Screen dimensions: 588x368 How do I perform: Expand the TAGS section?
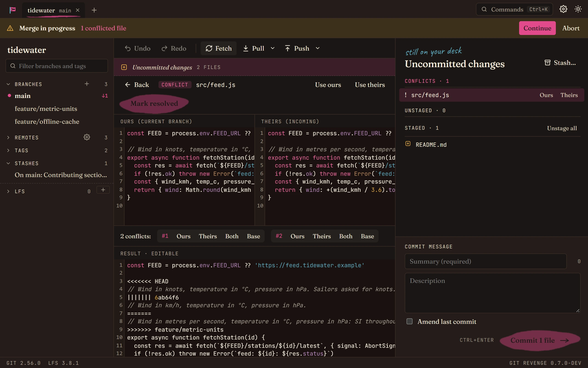coord(8,151)
